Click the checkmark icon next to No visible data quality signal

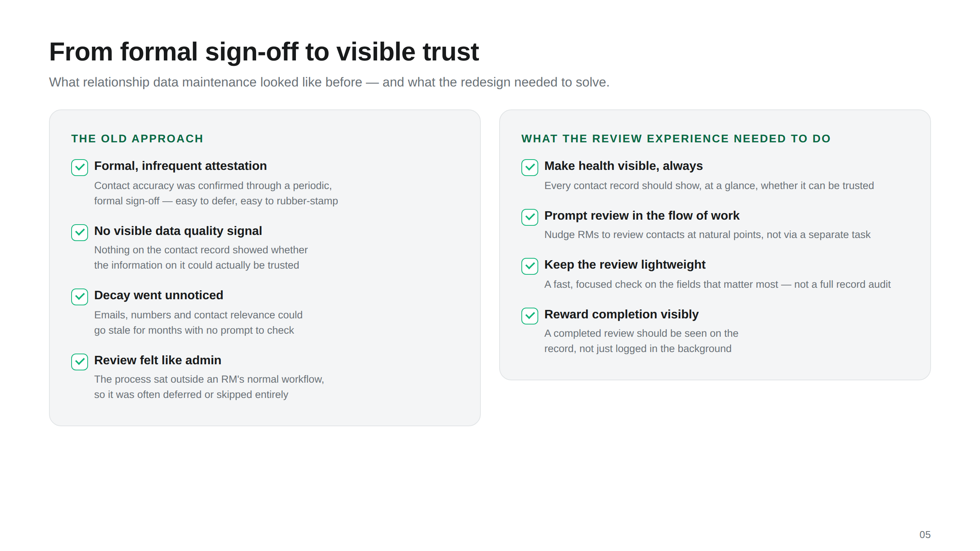tap(80, 233)
